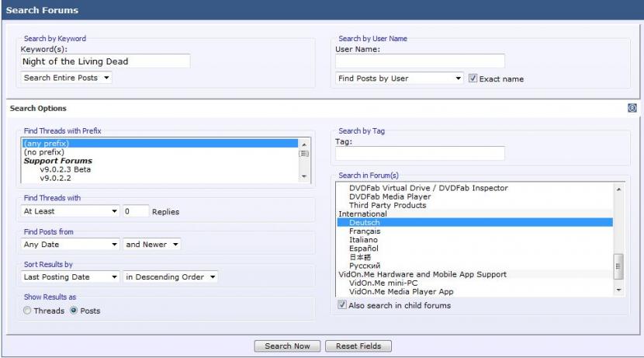Image resolution: width=644 pixels, height=358 pixels.
Task: Click the User Name input field
Action: 420,61
